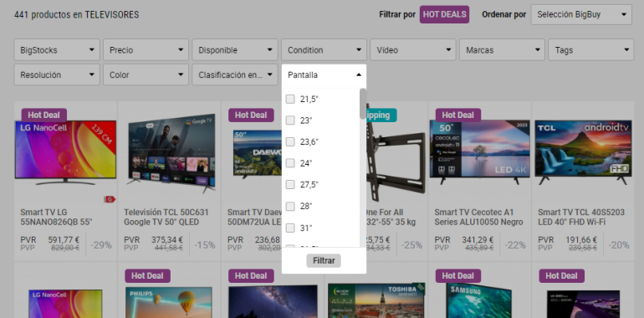This screenshot has height=318, width=644.
Task: Open the Marcas filter dropdown
Action: pos(502,50)
